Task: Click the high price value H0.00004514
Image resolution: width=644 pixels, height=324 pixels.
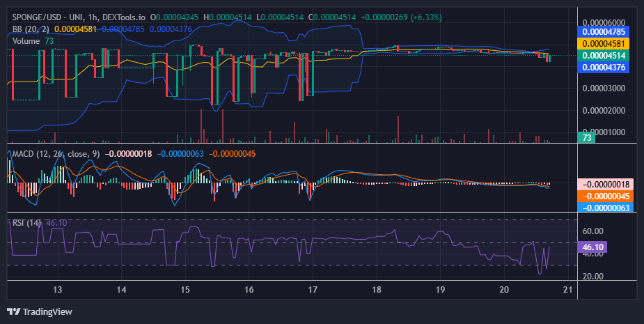Action: [x=228, y=17]
